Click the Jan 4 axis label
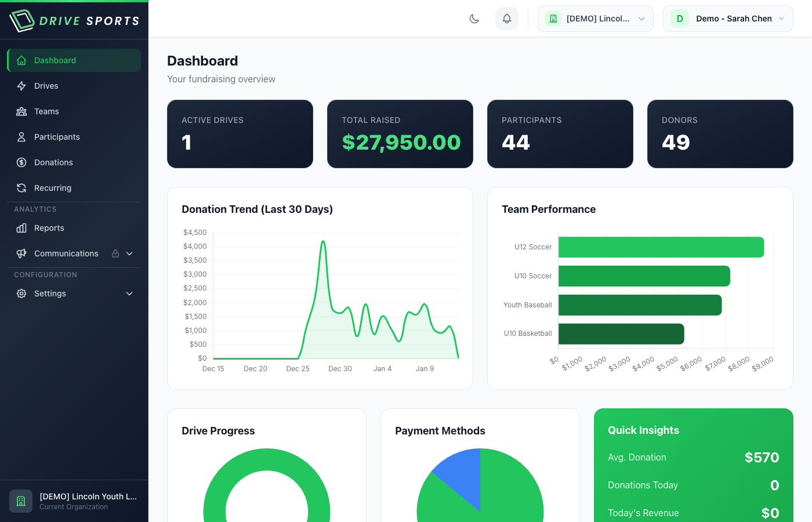 point(382,369)
